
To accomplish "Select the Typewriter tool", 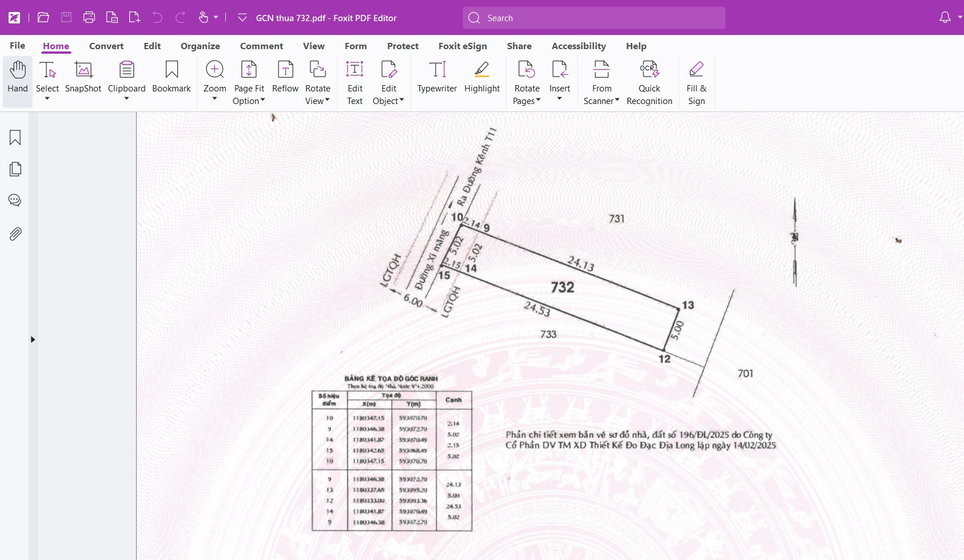I will [437, 77].
